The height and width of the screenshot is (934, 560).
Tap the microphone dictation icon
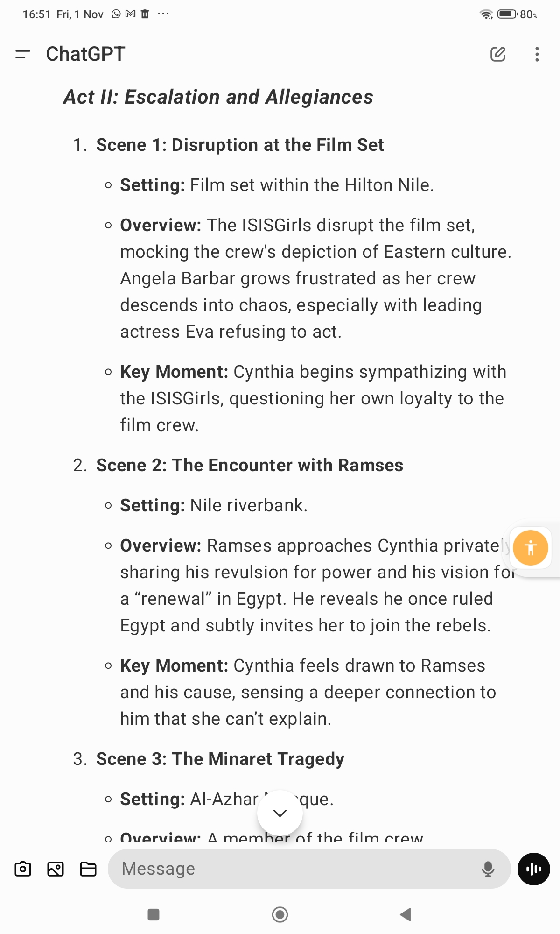[x=488, y=869]
